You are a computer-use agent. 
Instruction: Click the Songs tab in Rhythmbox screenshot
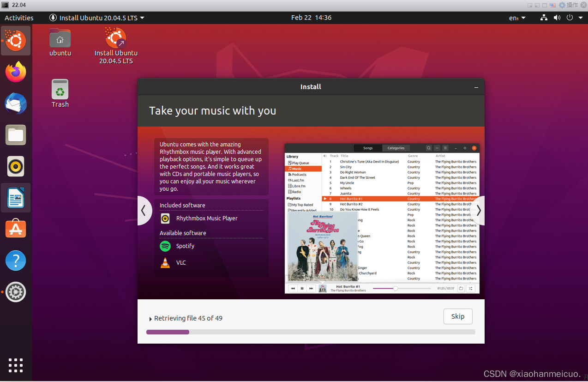[368, 148]
